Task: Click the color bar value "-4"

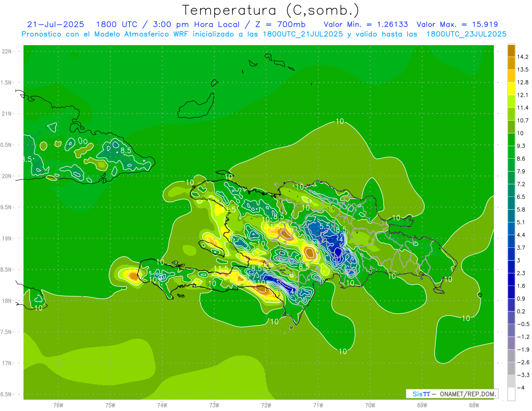Action: [520, 388]
